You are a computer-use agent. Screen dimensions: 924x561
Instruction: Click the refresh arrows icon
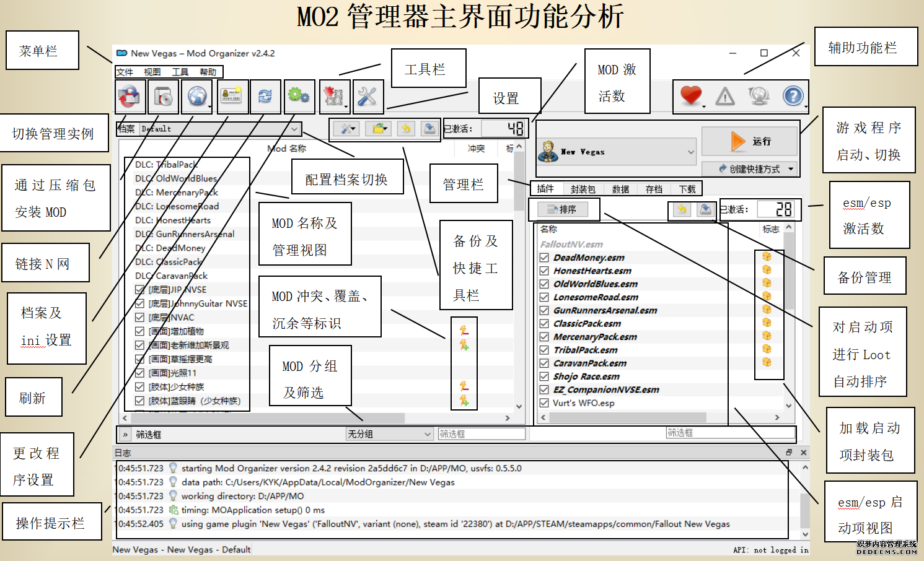coord(265,97)
